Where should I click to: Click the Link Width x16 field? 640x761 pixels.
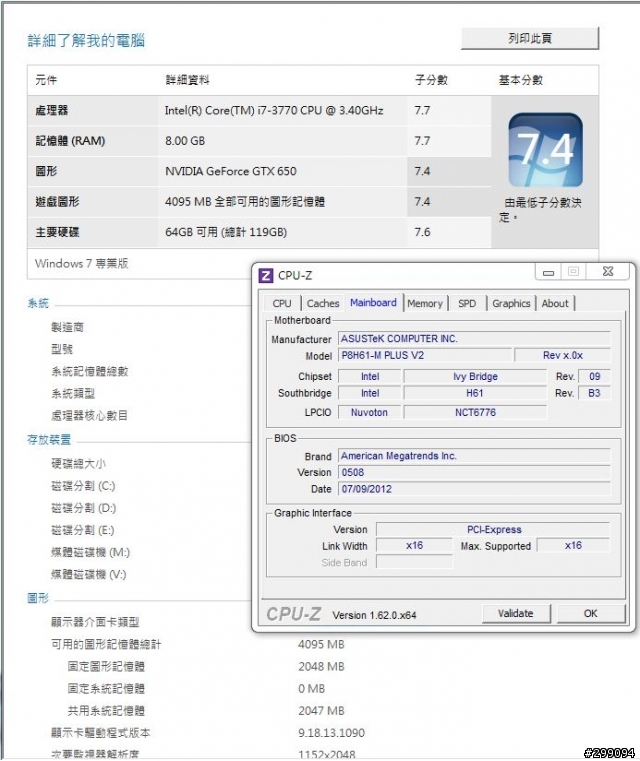(x=414, y=546)
